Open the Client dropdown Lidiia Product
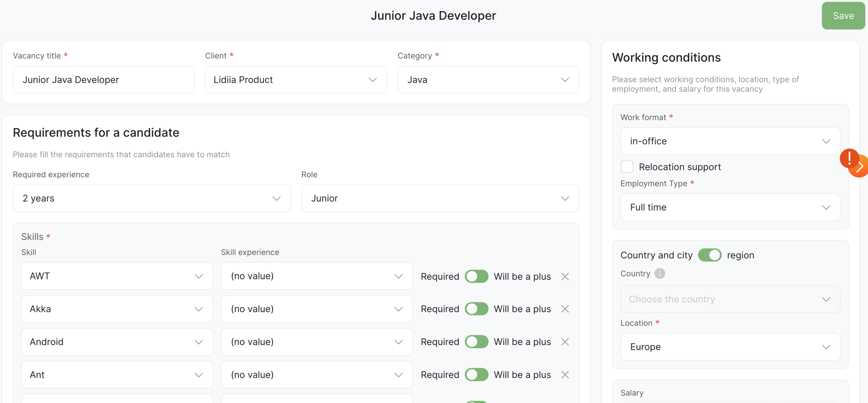This screenshot has width=868, height=403. pos(296,80)
